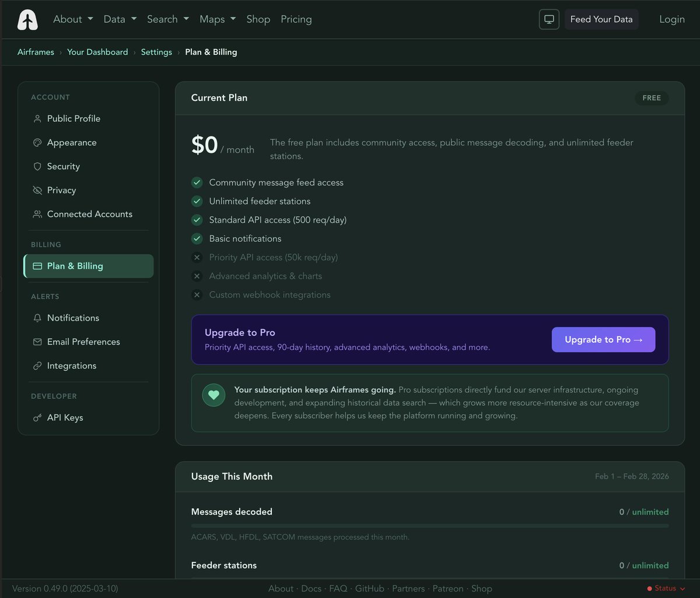Screen dimensions: 700x598
Task: Click the Plan & Billing breadcrumb text
Action: 211,52
